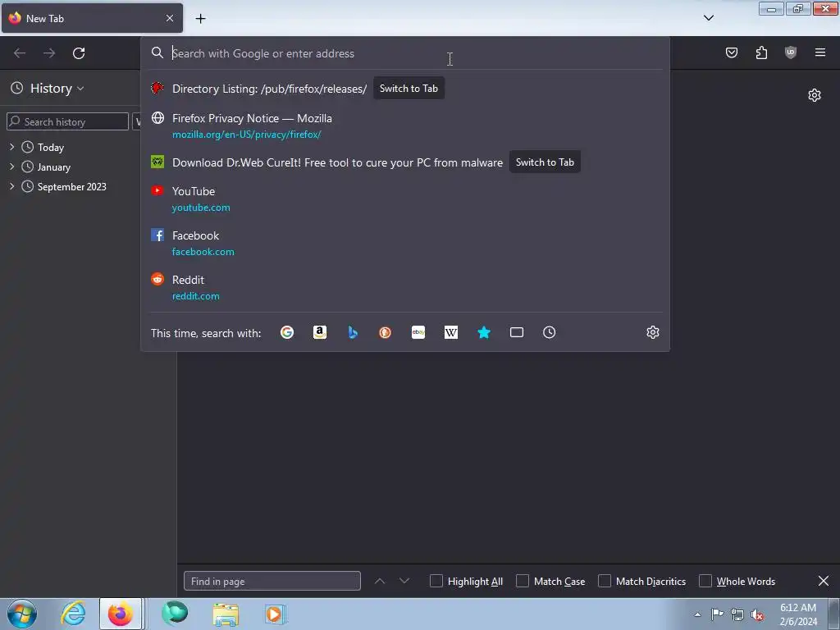Personalize new tab gear icon
The width and height of the screenshot is (840, 630).
(815, 95)
